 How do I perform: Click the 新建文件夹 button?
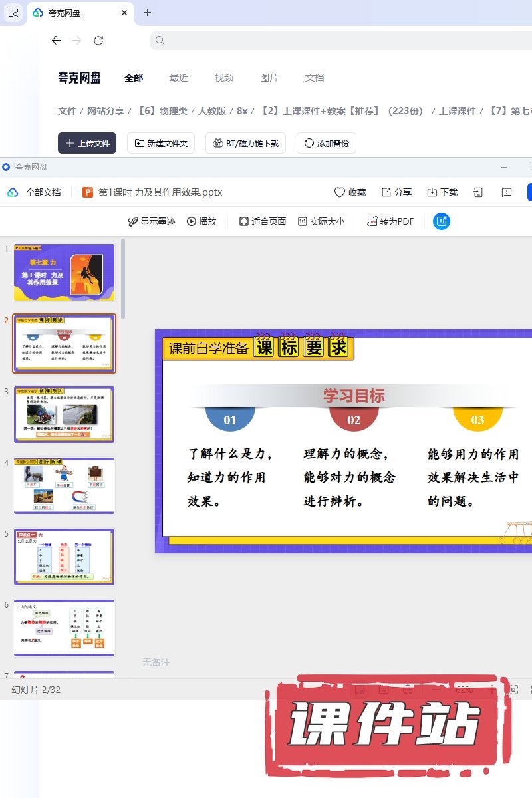pos(161,143)
